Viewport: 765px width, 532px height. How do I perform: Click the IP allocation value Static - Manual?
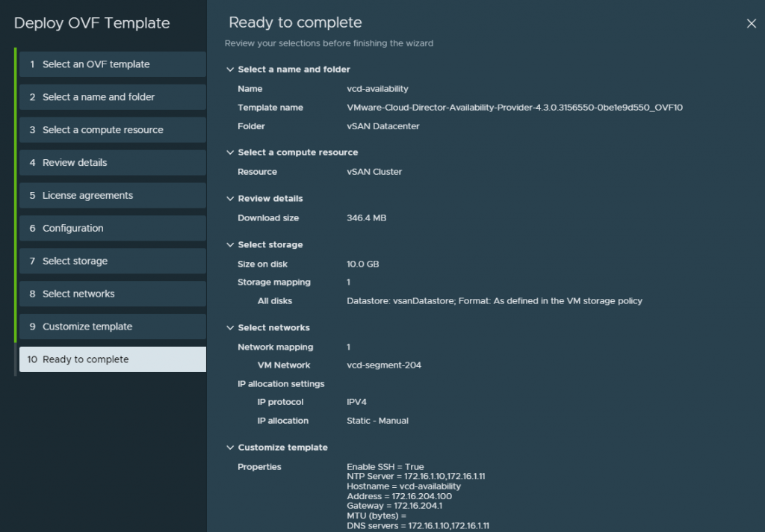[x=377, y=421]
